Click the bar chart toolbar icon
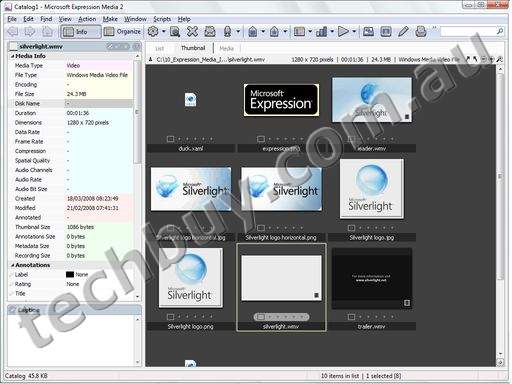This screenshot has height=384, width=512. pyautogui.click(x=321, y=32)
